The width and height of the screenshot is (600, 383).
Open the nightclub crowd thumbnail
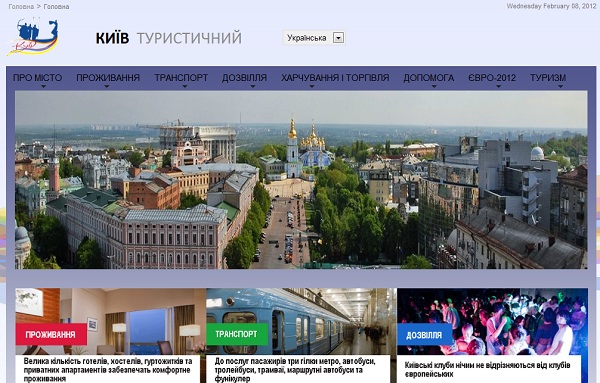tap(492, 321)
